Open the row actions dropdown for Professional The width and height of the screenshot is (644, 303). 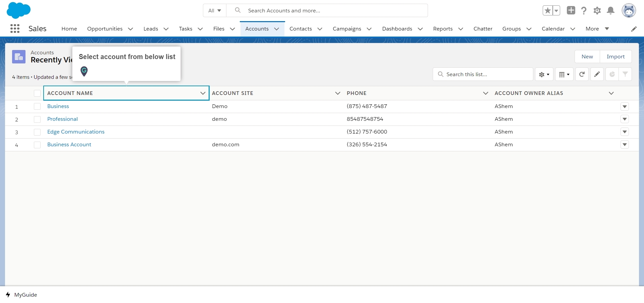(x=625, y=119)
